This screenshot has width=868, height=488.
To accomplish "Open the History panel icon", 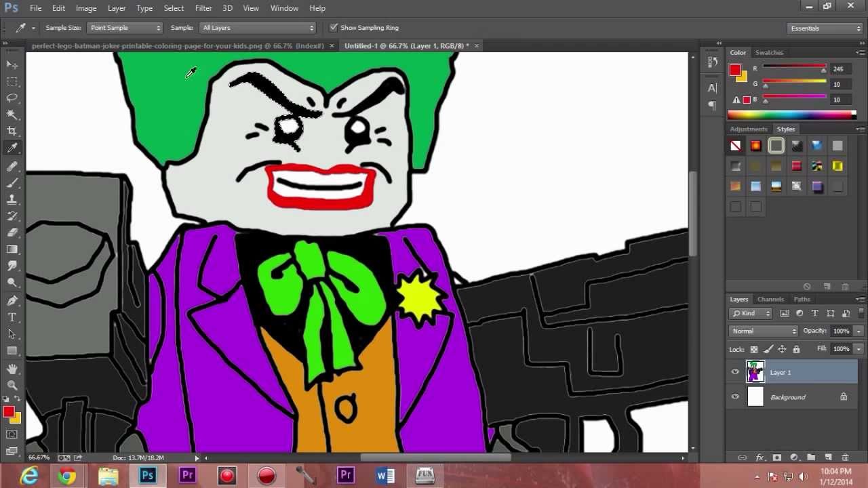I will 712,62.
